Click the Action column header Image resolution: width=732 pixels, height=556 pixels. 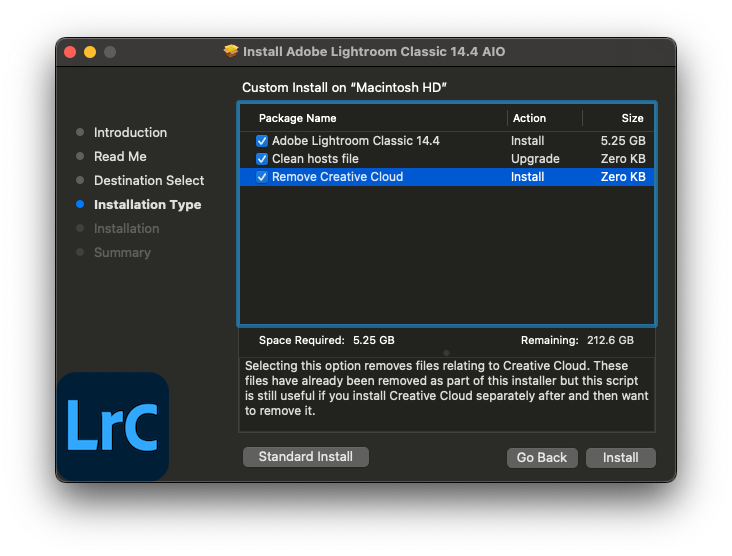(x=529, y=118)
